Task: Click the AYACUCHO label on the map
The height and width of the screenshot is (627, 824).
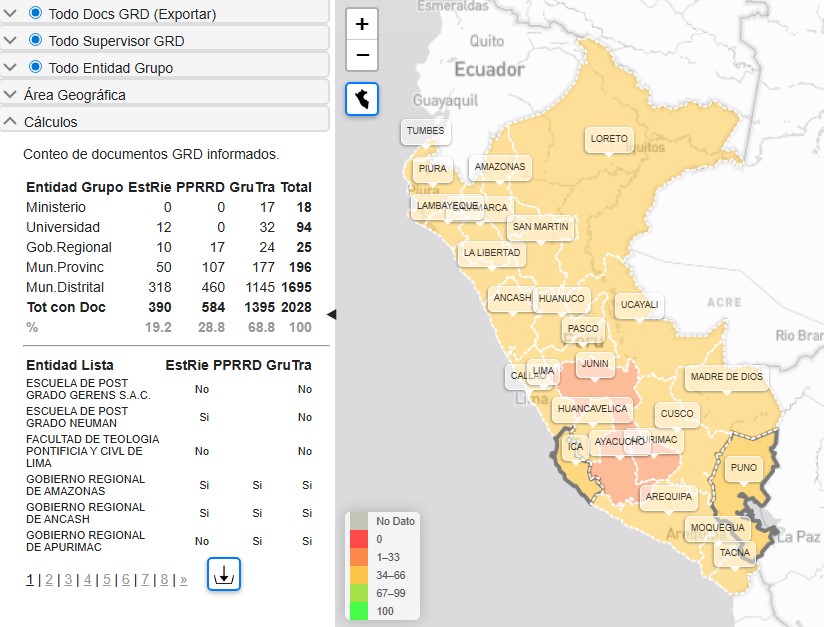Action: click(x=617, y=439)
